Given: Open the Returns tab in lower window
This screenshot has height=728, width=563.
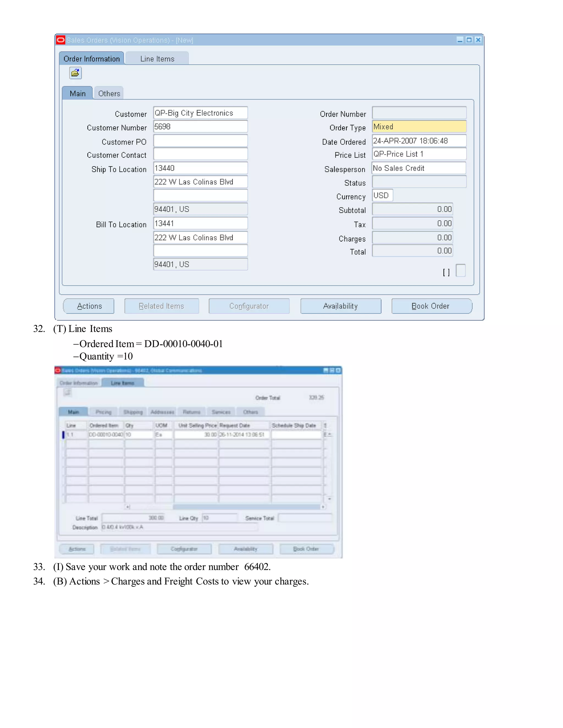Looking at the screenshot, I should 192,412.
